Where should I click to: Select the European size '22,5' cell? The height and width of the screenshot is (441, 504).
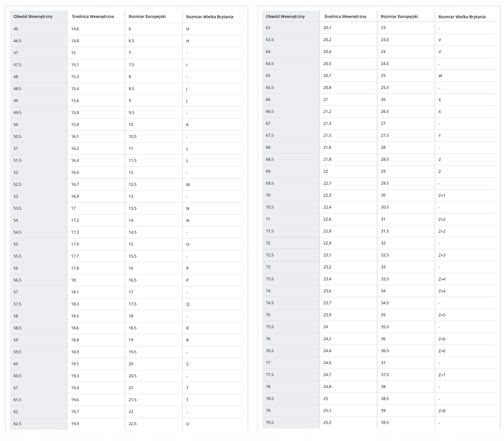pos(133,424)
